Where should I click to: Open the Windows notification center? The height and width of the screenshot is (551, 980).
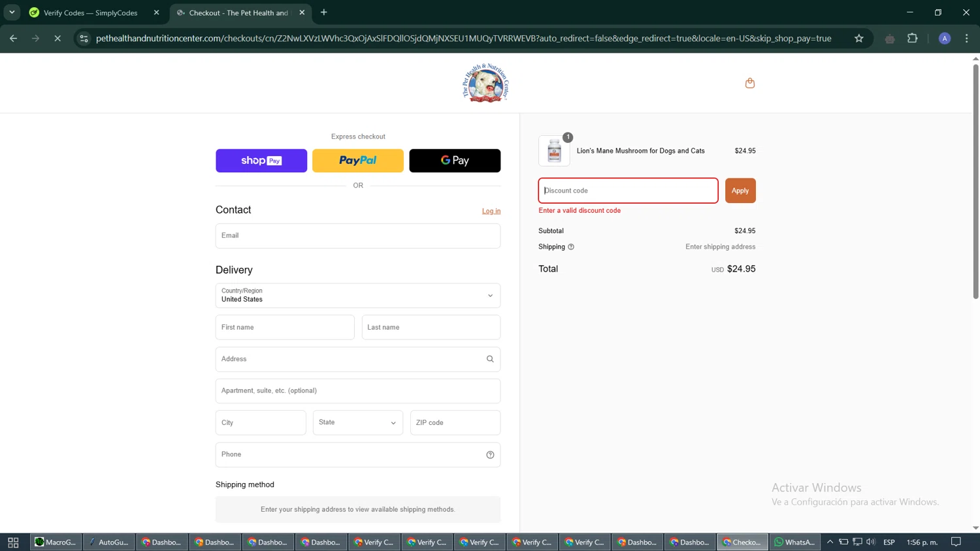[956, 542]
